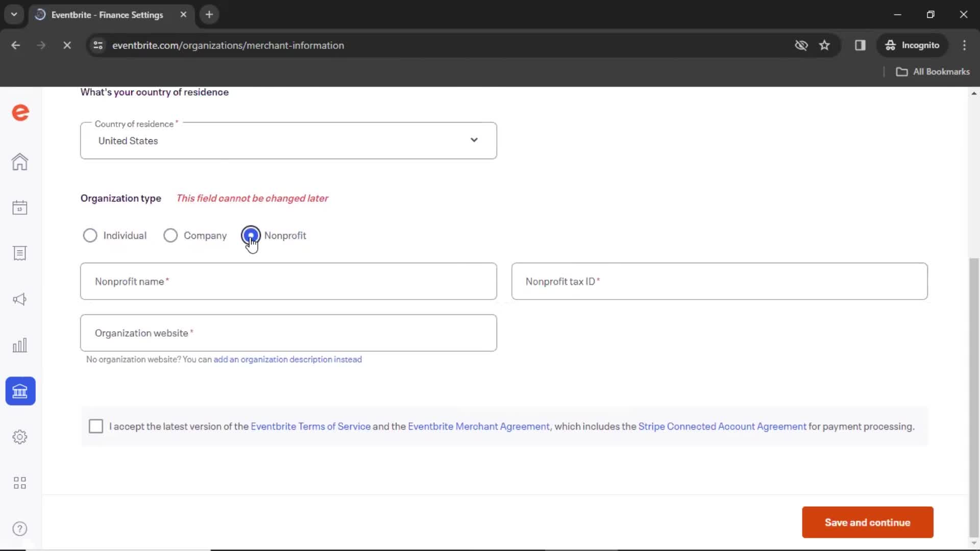
Task: Click the Organization website field
Action: tap(288, 333)
